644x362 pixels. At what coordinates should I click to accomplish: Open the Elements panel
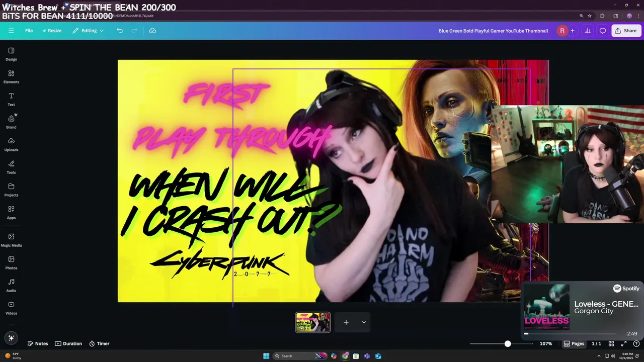click(11, 77)
